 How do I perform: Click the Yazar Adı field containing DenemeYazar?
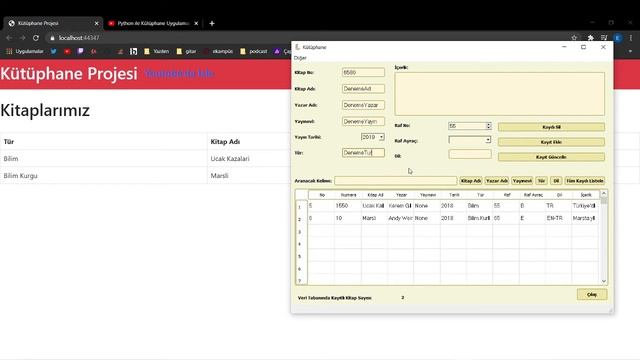(363, 105)
